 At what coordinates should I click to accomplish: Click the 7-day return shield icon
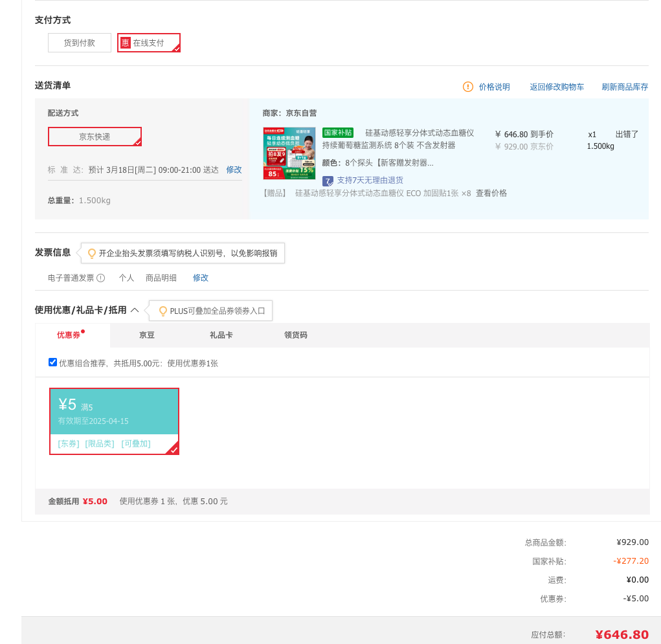click(328, 181)
